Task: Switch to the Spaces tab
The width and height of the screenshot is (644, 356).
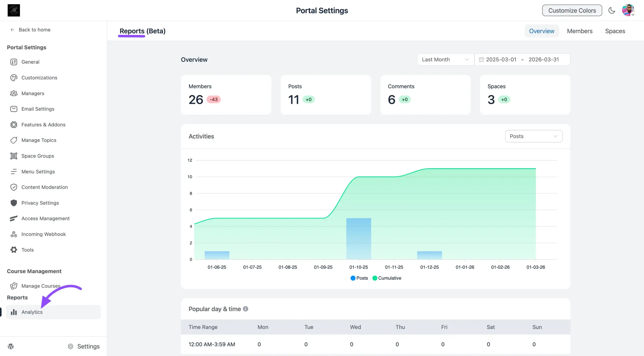Action: tap(615, 31)
